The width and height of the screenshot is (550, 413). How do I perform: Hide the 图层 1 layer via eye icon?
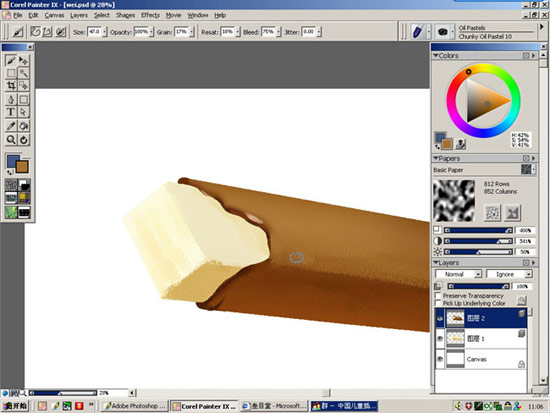pyautogui.click(x=440, y=339)
